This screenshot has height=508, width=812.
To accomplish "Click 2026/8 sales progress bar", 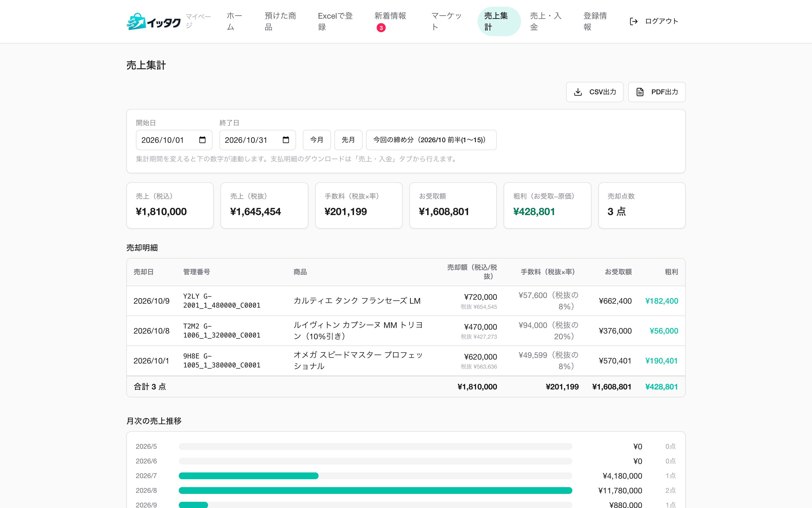I will (376, 491).
